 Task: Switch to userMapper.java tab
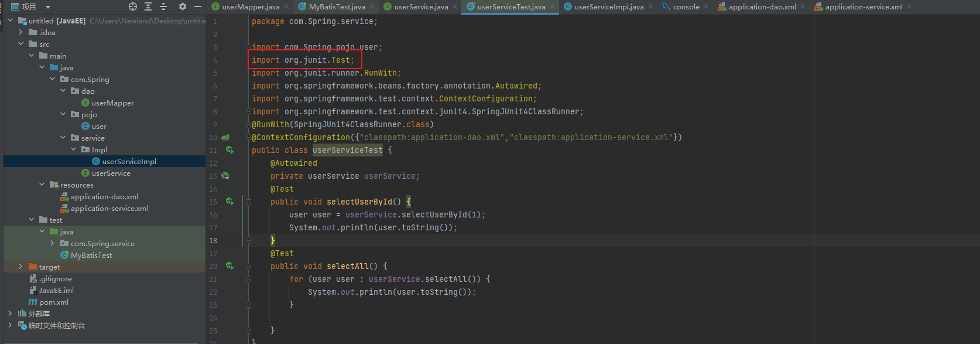click(251, 7)
